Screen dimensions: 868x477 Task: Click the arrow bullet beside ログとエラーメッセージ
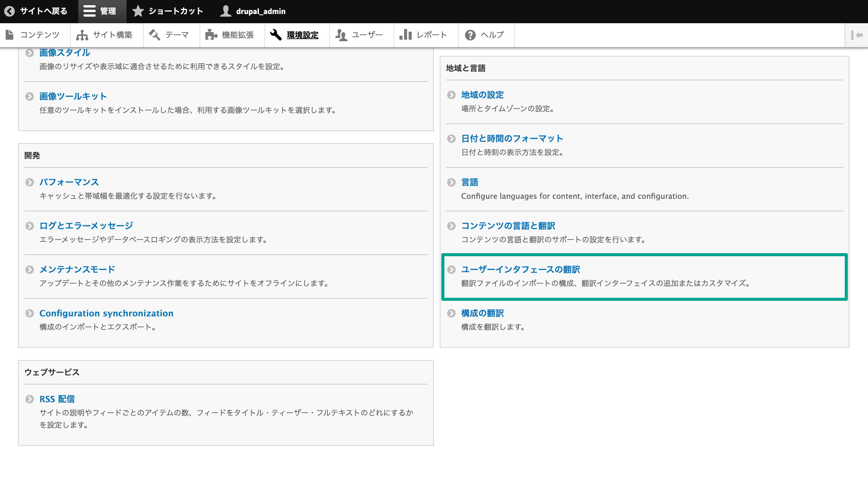pos(30,226)
